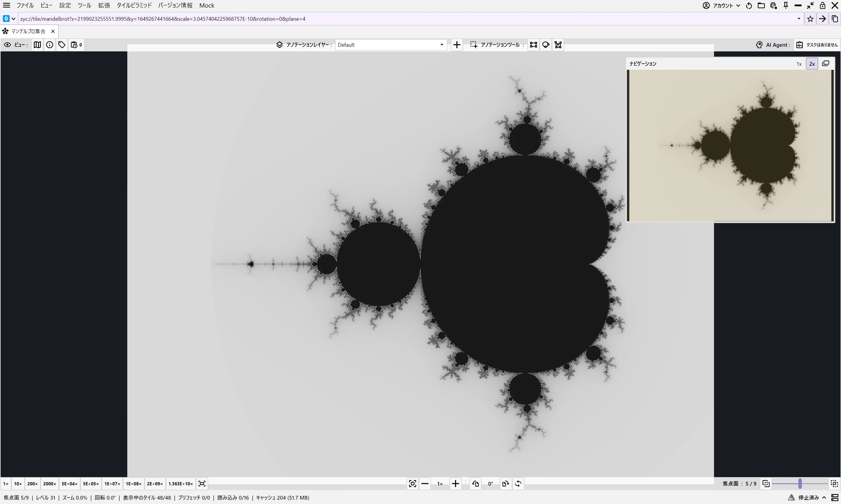Pop out the navigation panel window
Viewport: 841px width, 504px height.
826,63
